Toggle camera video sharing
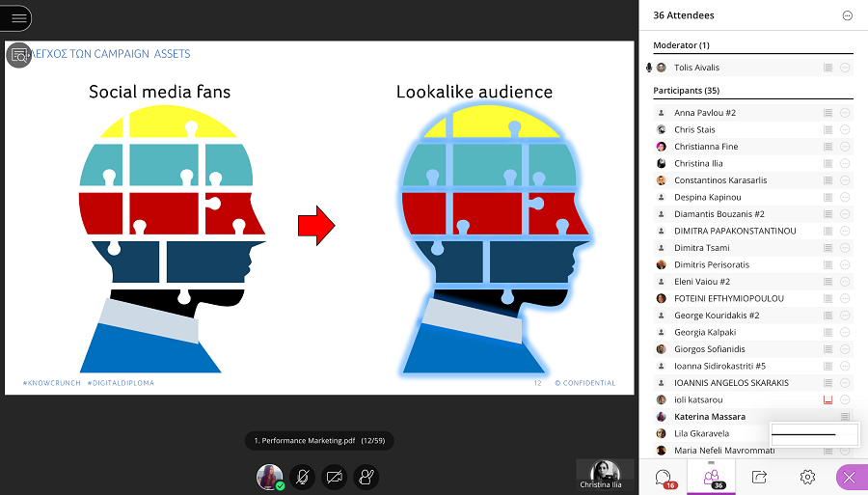Screen dimensions: 868x495 [335, 477]
